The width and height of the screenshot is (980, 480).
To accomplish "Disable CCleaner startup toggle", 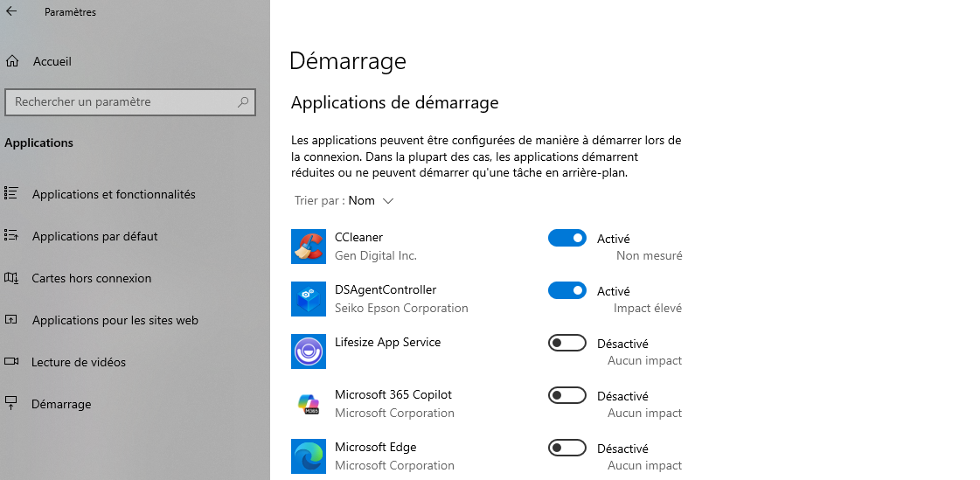I will point(566,238).
